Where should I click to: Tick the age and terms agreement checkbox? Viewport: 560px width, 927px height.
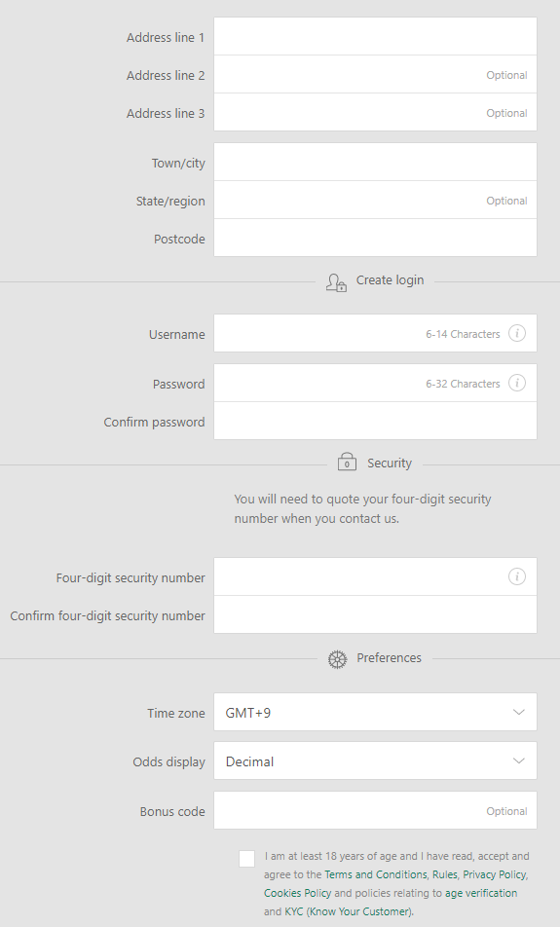click(x=247, y=859)
